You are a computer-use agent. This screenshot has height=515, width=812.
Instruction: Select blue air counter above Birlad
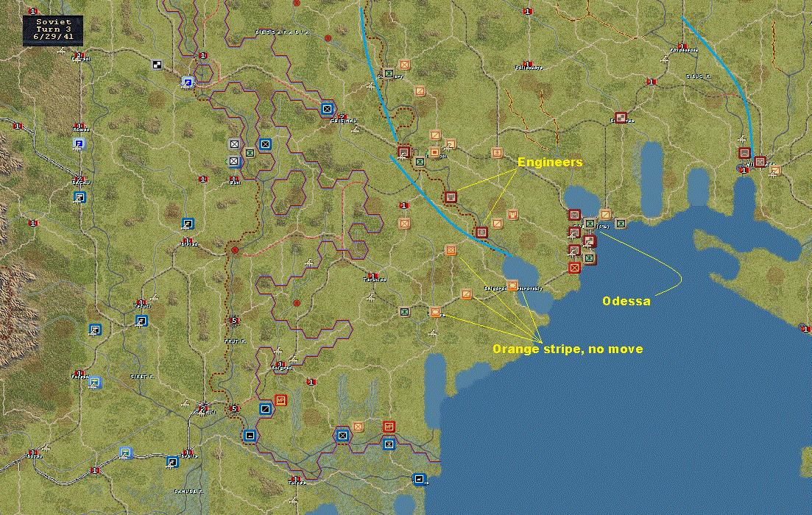(x=188, y=224)
